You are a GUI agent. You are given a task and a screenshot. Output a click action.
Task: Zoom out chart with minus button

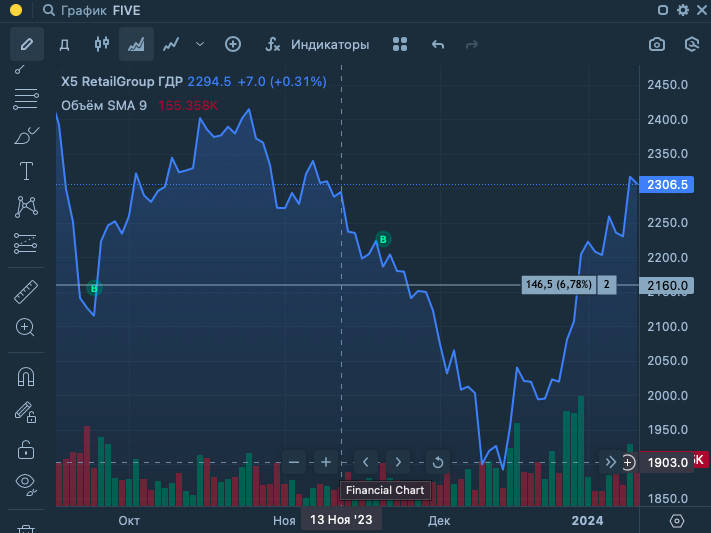294,462
